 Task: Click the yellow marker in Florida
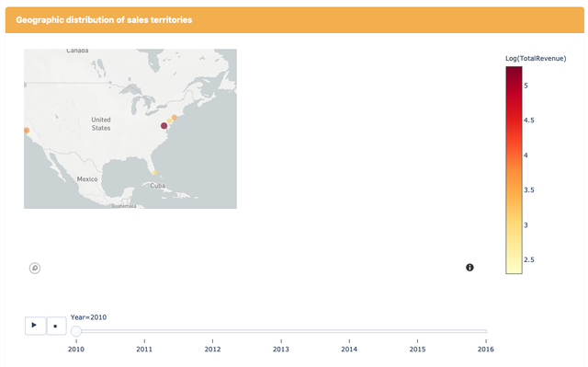click(x=154, y=173)
